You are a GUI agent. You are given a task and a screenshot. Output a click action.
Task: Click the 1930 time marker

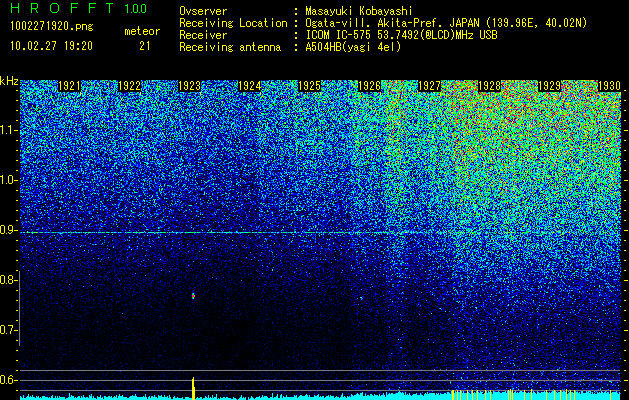pos(609,86)
